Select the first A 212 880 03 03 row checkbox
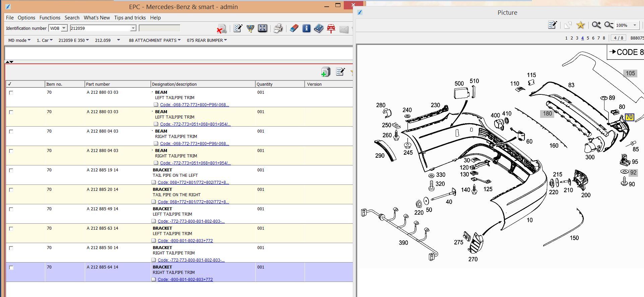The width and height of the screenshot is (644, 297). coord(11,93)
